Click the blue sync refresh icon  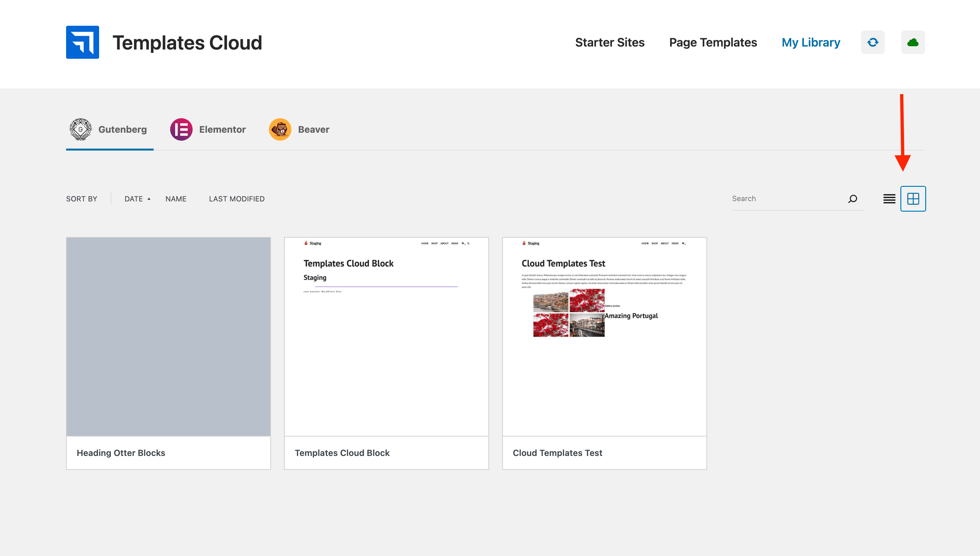coord(873,42)
